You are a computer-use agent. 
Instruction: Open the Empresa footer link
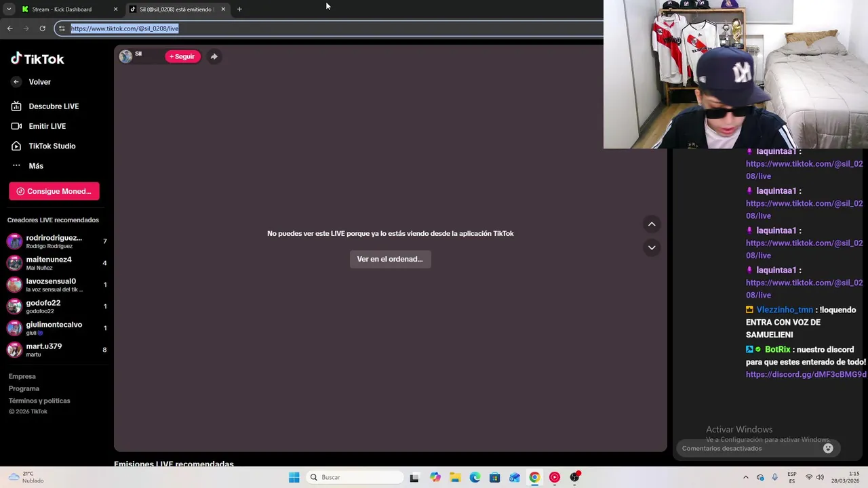click(22, 376)
